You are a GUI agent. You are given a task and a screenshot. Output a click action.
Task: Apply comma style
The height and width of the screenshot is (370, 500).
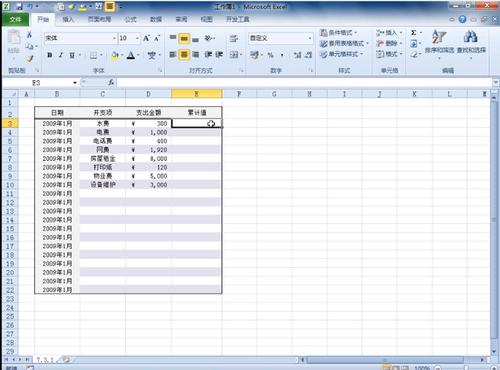[282, 55]
